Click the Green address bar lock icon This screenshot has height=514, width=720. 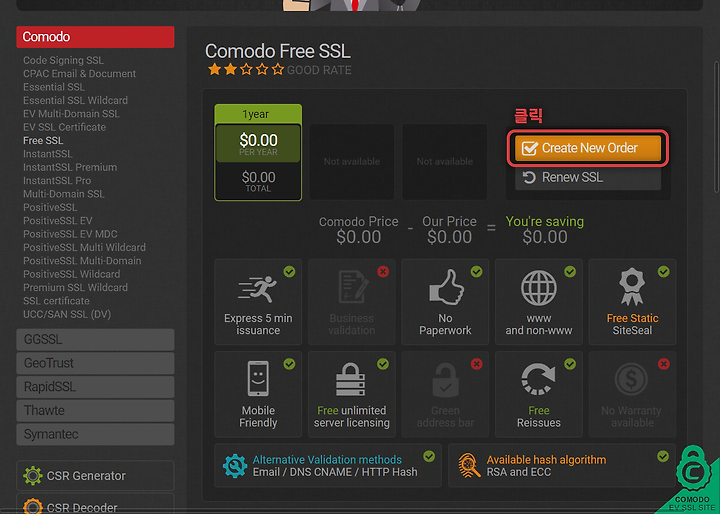(x=445, y=380)
